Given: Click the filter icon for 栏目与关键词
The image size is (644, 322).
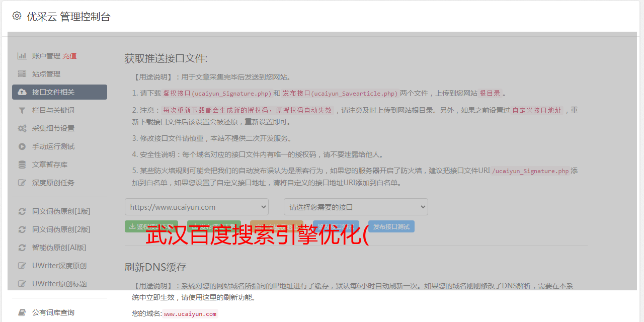Looking at the screenshot, I should (x=22, y=110).
